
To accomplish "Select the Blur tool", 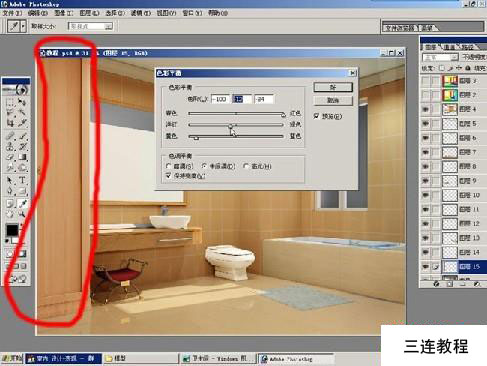I will click(10, 168).
